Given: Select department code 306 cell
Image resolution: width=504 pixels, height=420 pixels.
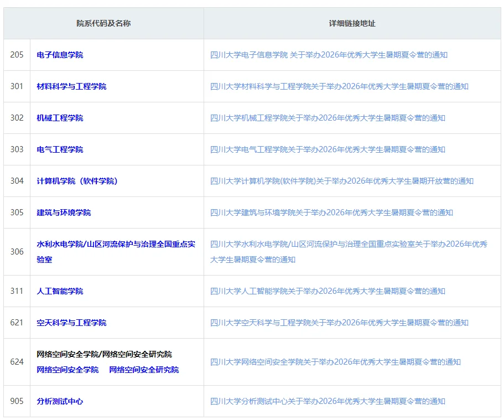Looking at the screenshot, I should (x=17, y=252).
